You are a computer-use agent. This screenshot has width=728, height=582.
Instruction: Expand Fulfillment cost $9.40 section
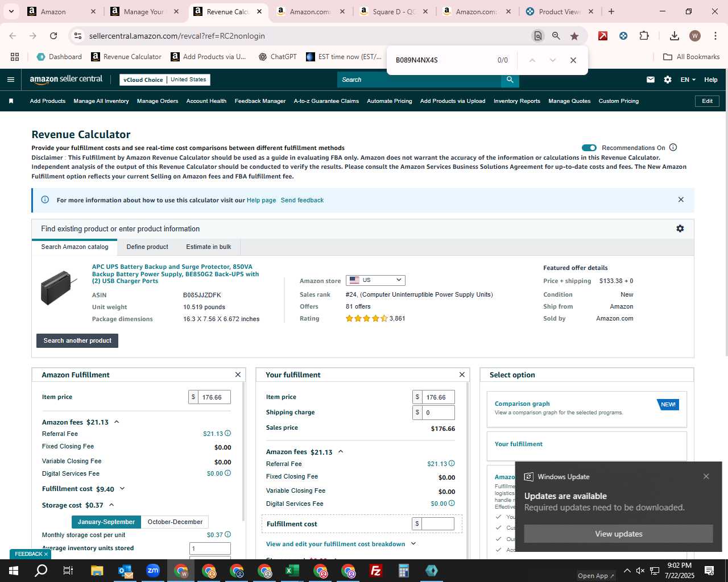click(x=122, y=489)
